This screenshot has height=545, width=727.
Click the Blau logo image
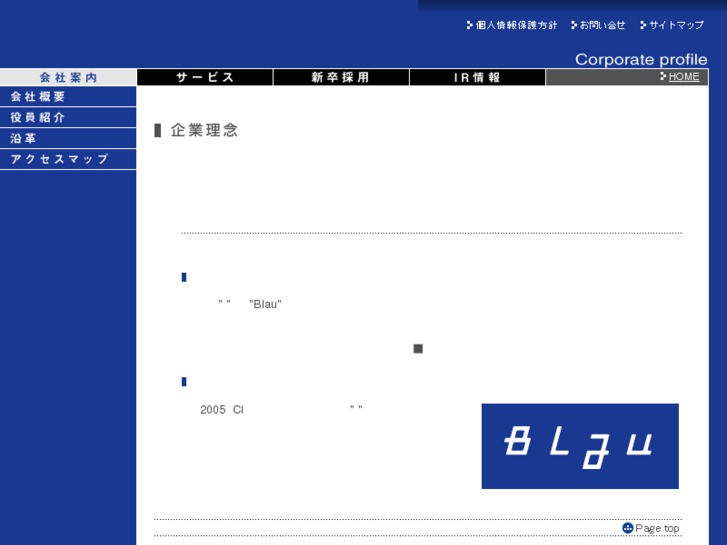(x=580, y=446)
